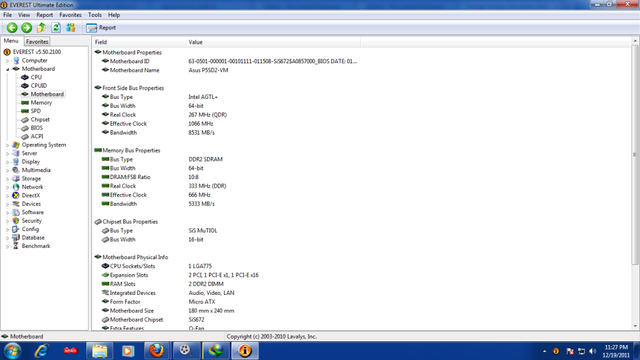Collapse the Motherboard tree node
The width and height of the screenshot is (640, 360).
tap(7, 69)
